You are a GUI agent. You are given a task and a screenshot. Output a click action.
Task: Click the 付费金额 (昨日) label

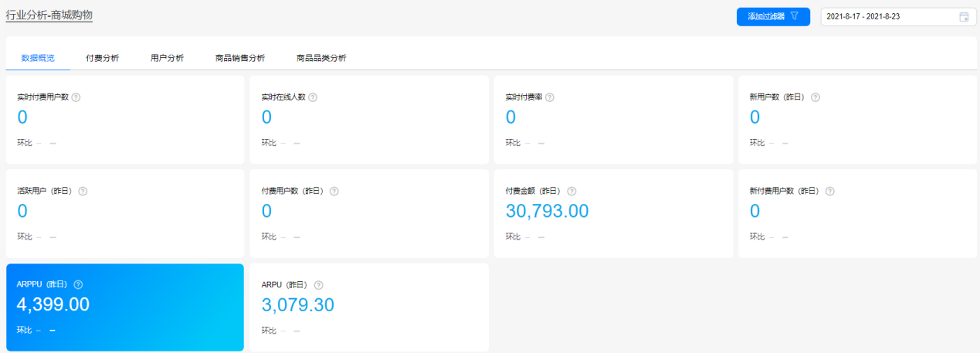tap(534, 191)
